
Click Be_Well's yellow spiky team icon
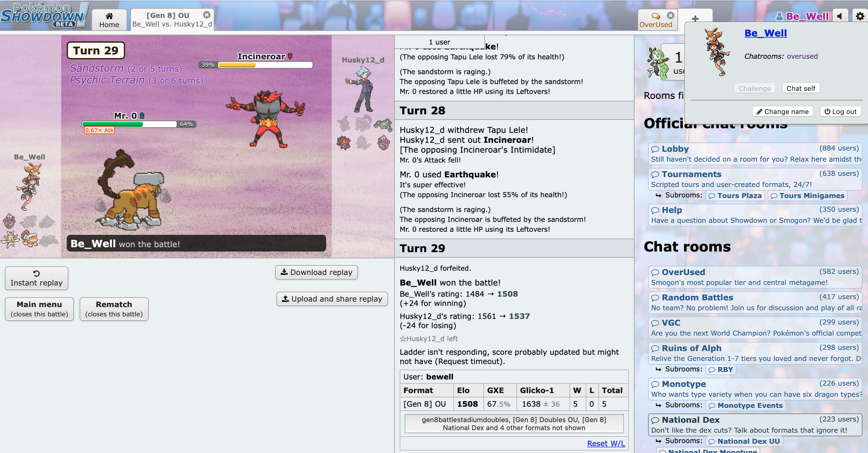(x=10, y=239)
